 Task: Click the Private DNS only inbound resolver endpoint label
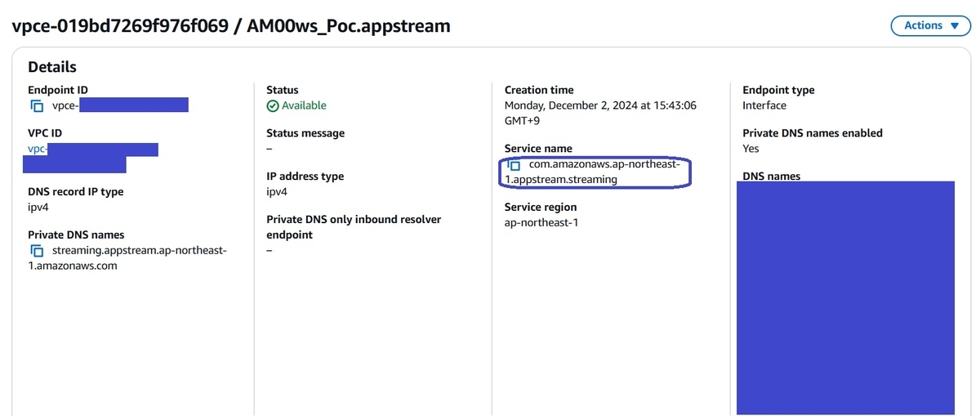click(355, 227)
